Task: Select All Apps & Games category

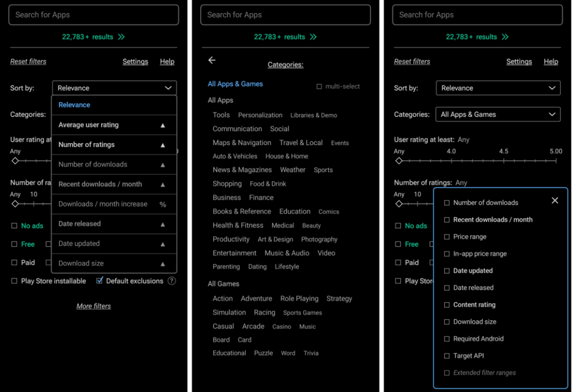Action: point(235,84)
